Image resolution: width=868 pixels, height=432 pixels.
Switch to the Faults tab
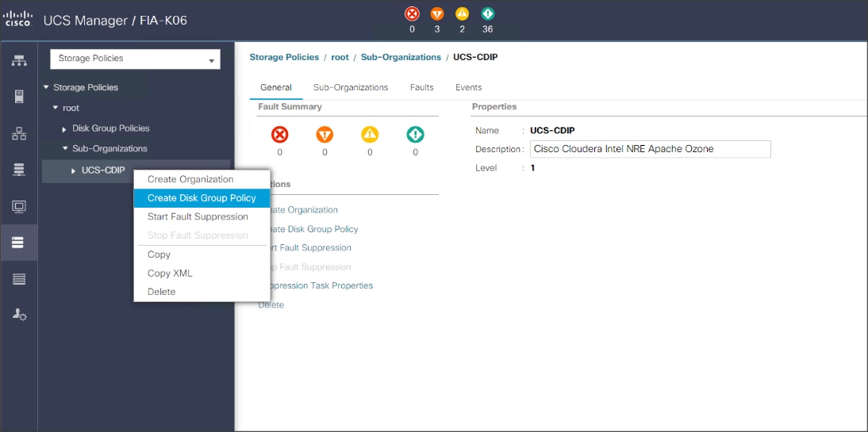pos(422,87)
